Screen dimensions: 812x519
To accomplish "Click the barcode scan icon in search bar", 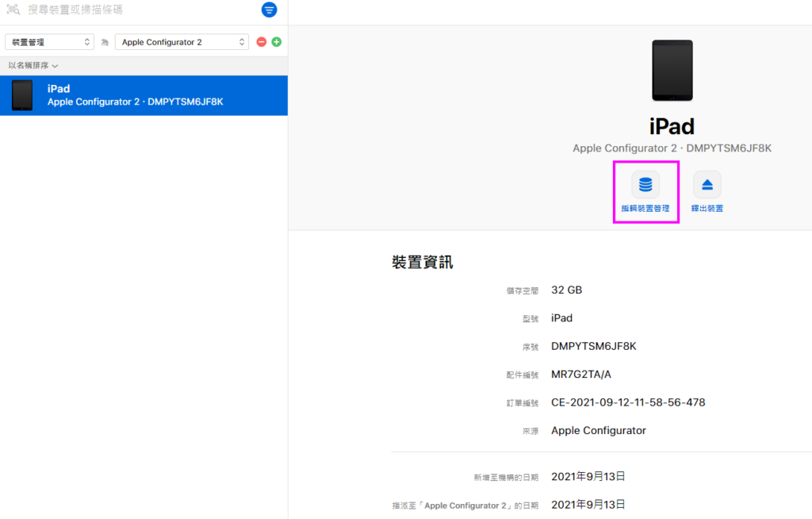I will coord(13,10).
